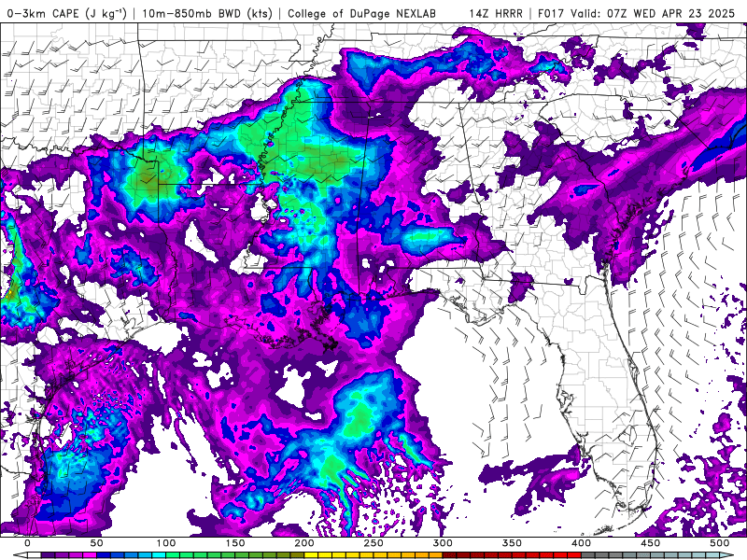Click the '0-3km CAPE (J kg⁻¹)' title text

[66, 13]
